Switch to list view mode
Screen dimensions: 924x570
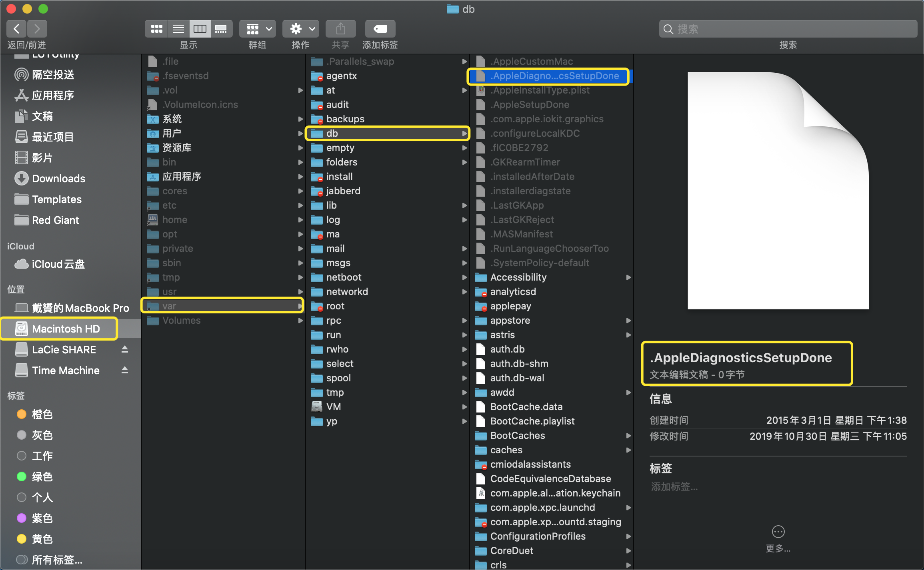[178, 29]
